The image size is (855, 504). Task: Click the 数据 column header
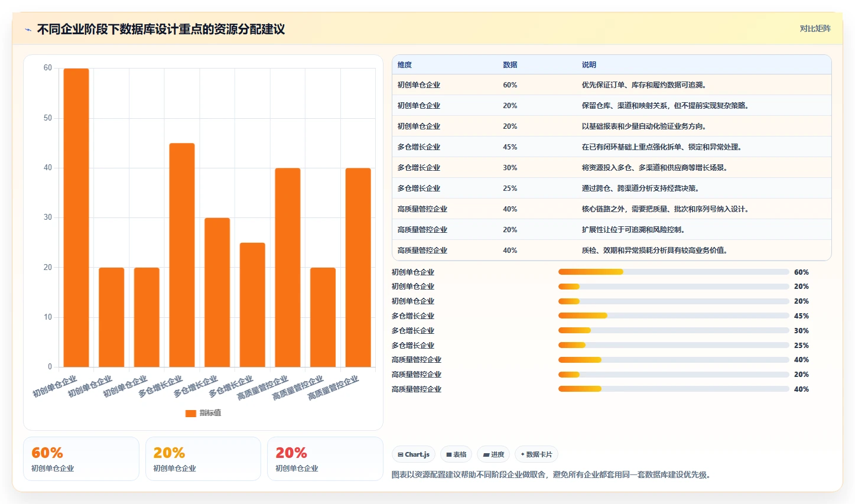(510, 65)
